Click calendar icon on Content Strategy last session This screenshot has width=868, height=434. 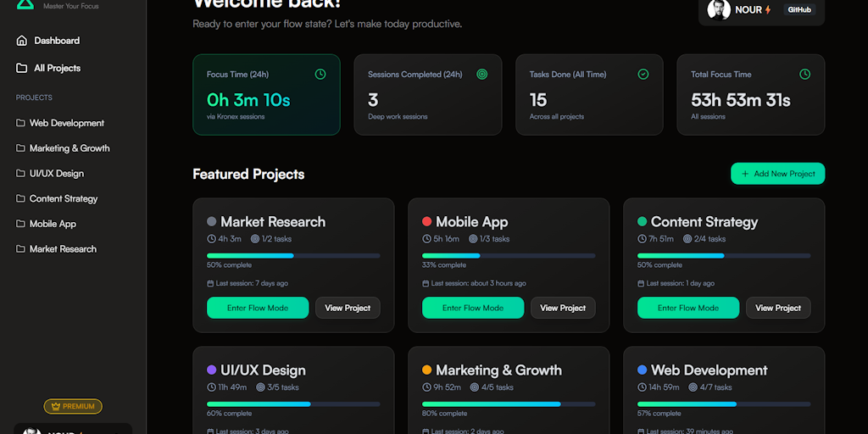641,283
